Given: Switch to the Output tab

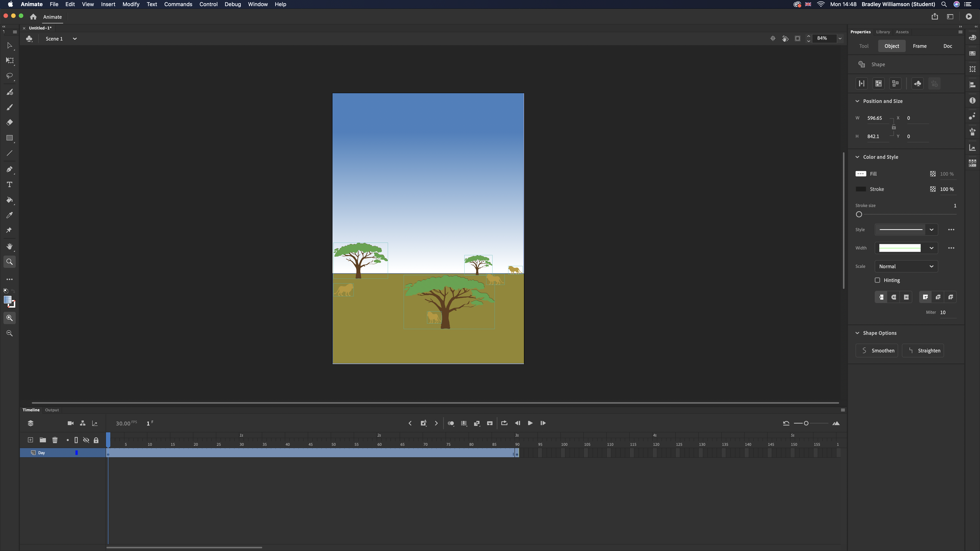Looking at the screenshot, I should (52, 410).
